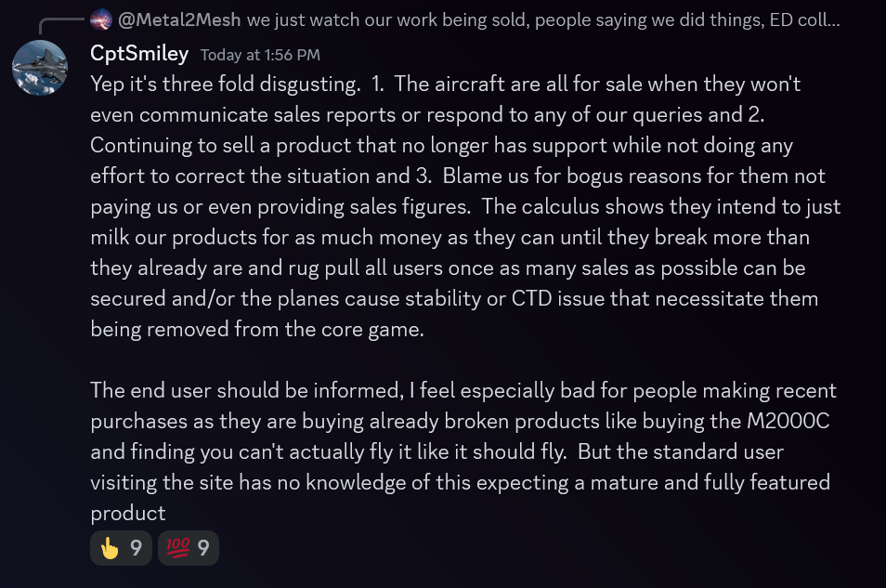Open the CptSmiley username profile popup

(x=139, y=54)
